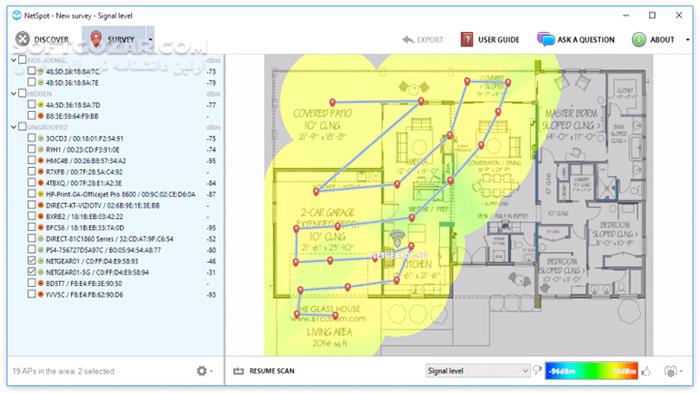The image size is (700, 394).
Task: Click the signal strength color gradient bar
Action: coord(592,371)
